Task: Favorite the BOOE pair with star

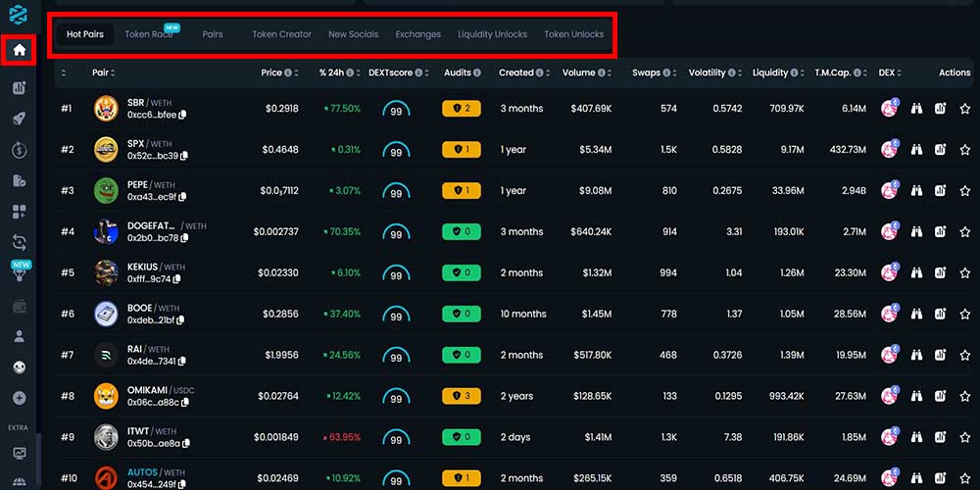Action: (965, 314)
